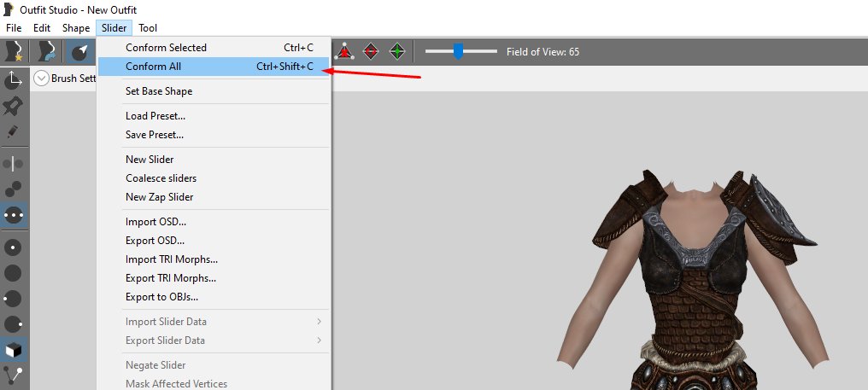Select the plain solid circle brush icon
The width and height of the screenshot is (868, 390).
(x=13, y=273)
